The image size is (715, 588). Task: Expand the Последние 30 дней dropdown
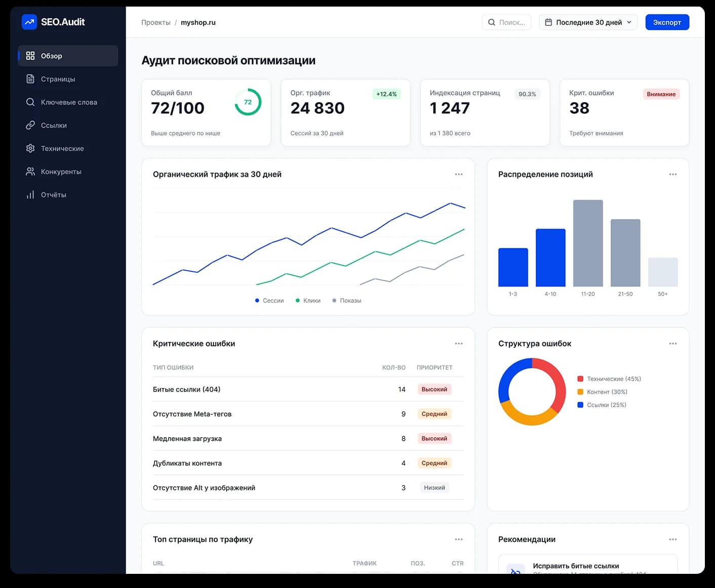[x=588, y=22]
